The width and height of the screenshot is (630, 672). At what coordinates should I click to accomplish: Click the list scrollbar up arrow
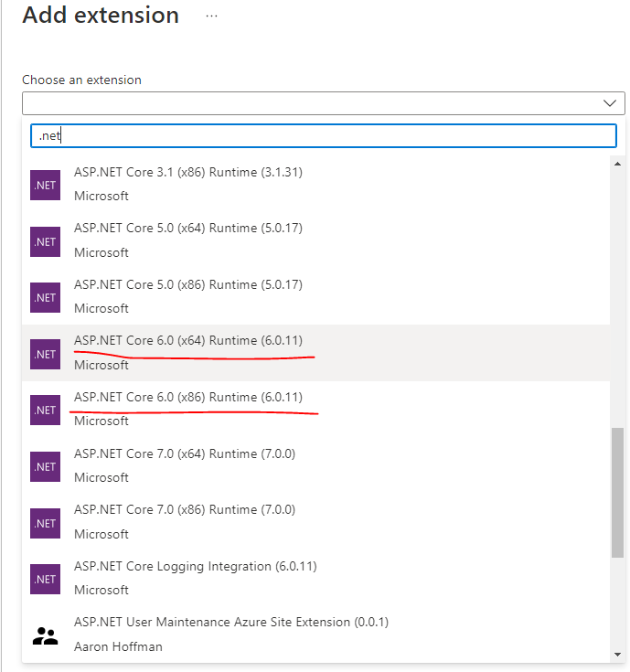[x=617, y=164]
